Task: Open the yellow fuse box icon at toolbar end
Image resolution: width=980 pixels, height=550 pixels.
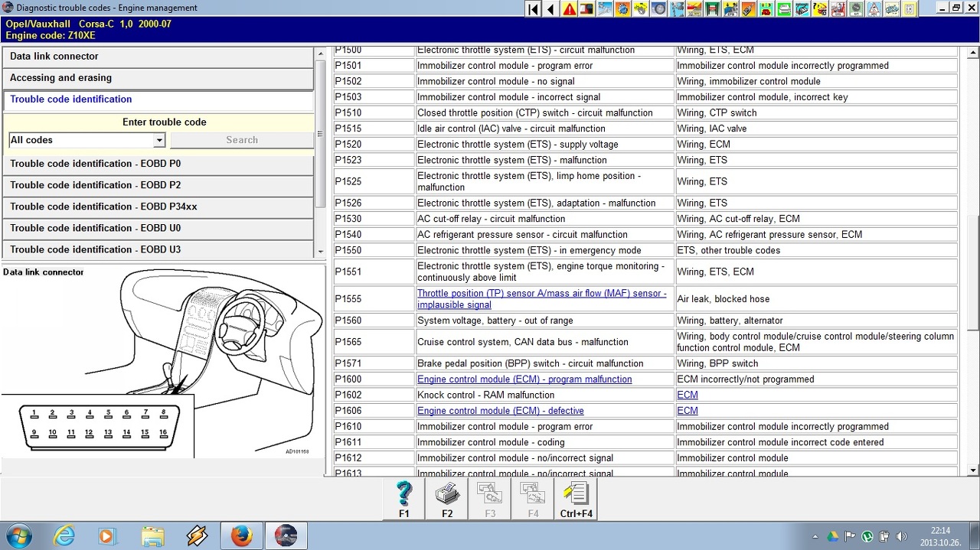Action: click(910, 9)
